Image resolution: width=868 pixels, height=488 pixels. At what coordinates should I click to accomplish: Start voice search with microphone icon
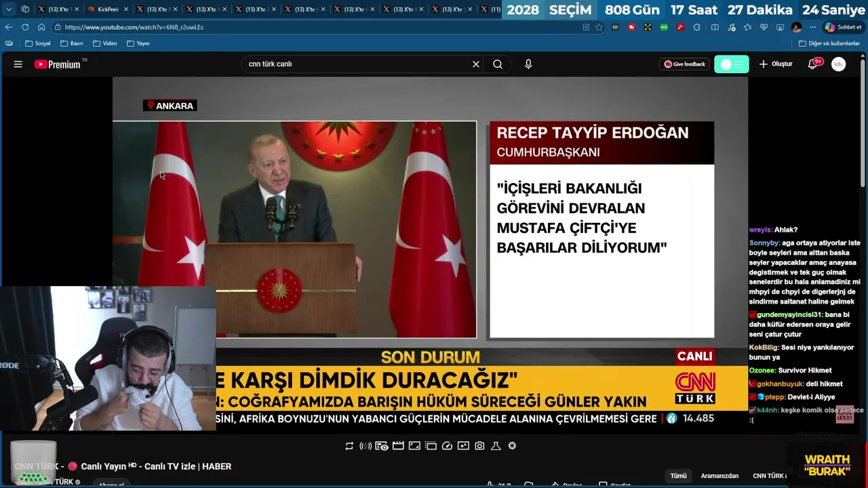pos(528,64)
